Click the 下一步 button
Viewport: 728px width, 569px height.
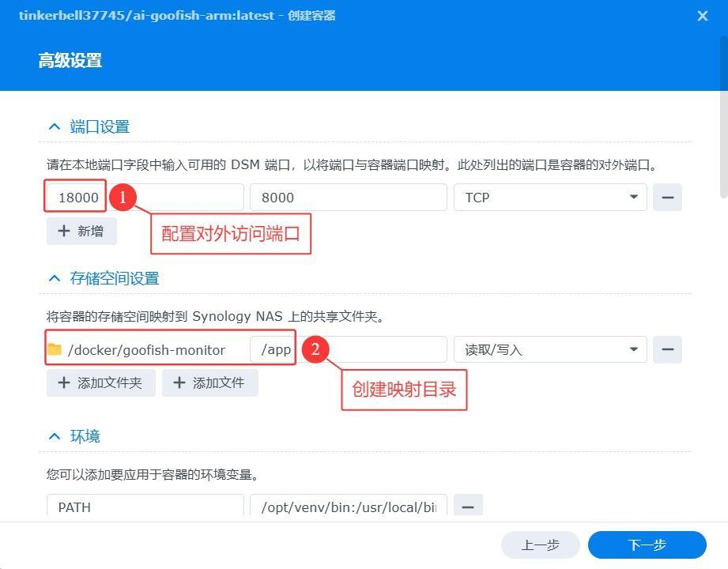pyautogui.click(x=647, y=545)
